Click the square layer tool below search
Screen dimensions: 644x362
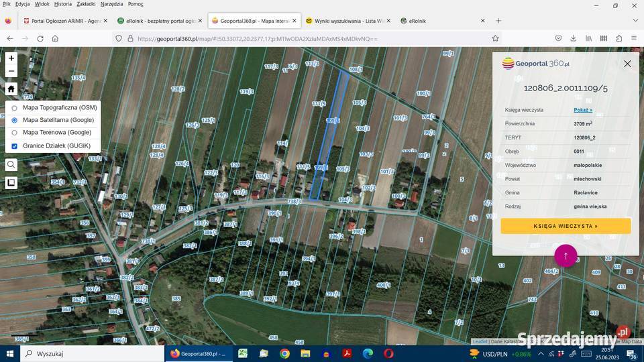pyautogui.click(x=11, y=182)
